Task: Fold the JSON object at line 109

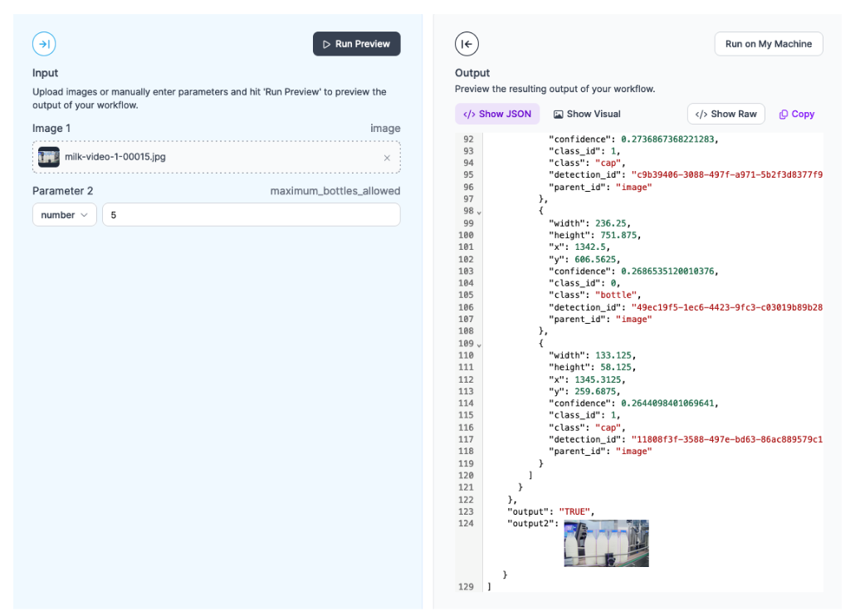Action: [x=479, y=345]
